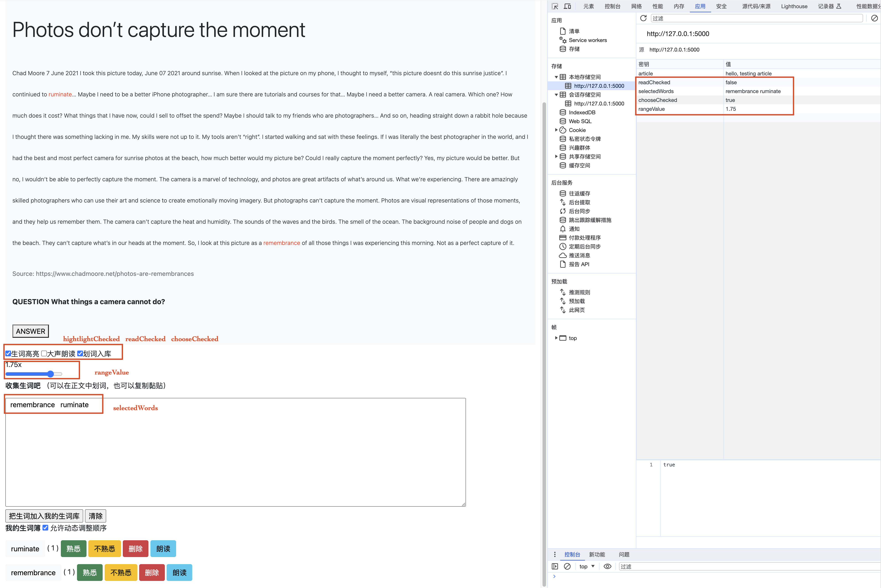Enable the 大声朗读 checkbox
The height and width of the screenshot is (588, 881).
click(x=44, y=354)
